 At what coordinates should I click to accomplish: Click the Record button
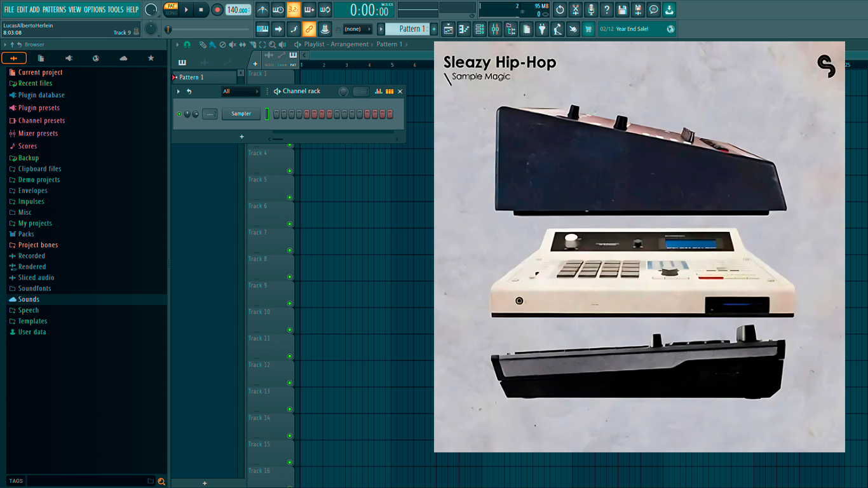point(217,10)
